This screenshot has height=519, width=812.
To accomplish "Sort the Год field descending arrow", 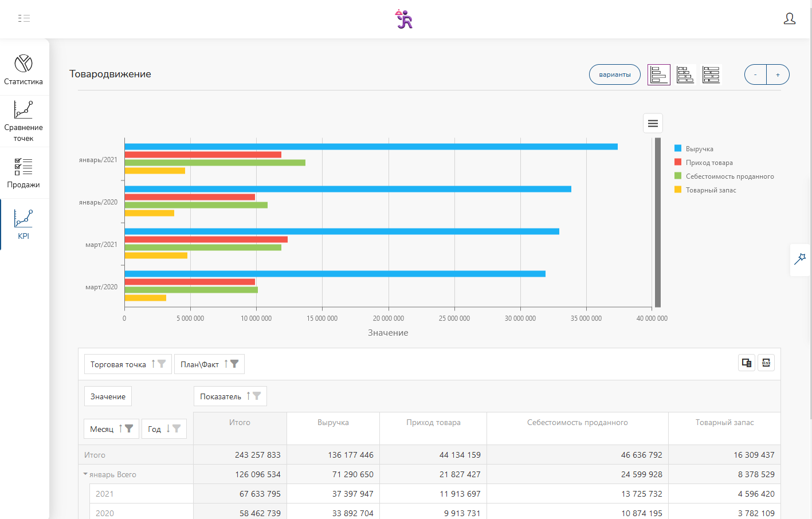I will point(168,428).
